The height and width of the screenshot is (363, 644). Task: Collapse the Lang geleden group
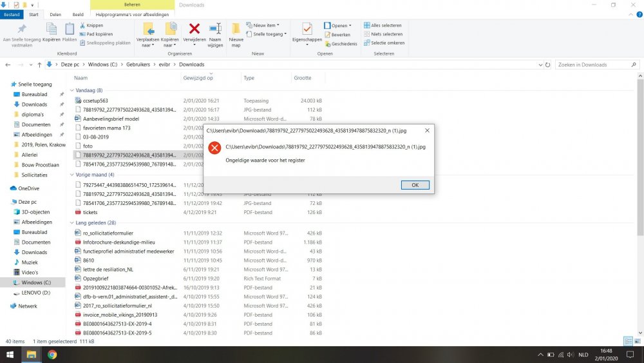[71, 222]
